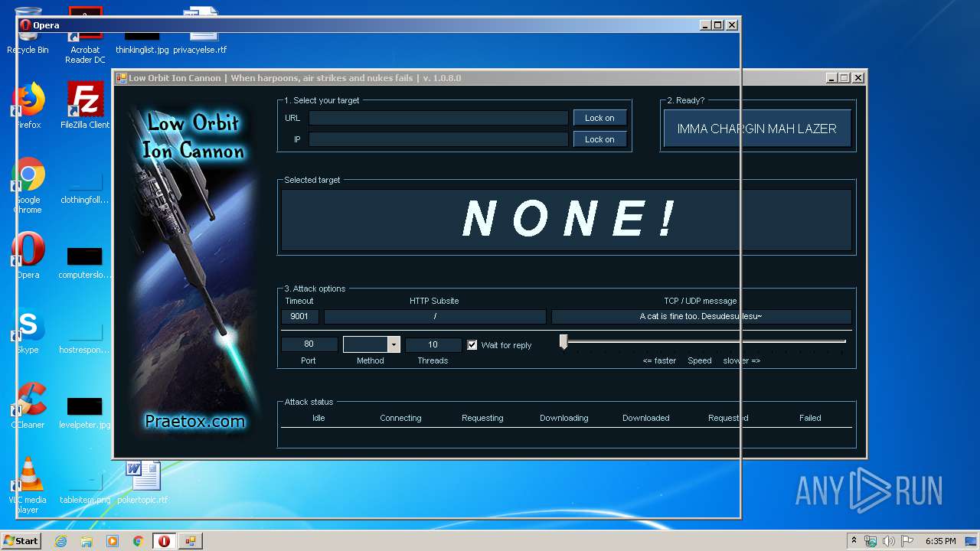Click the URL Lock on button
This screenshot has width=980, height=551.
(x=599, y=118)
